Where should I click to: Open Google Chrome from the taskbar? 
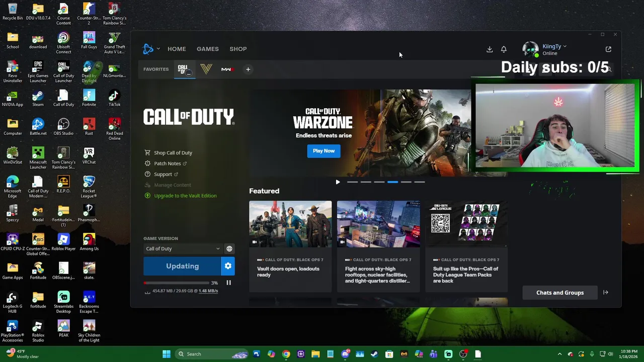coord(286,354)
